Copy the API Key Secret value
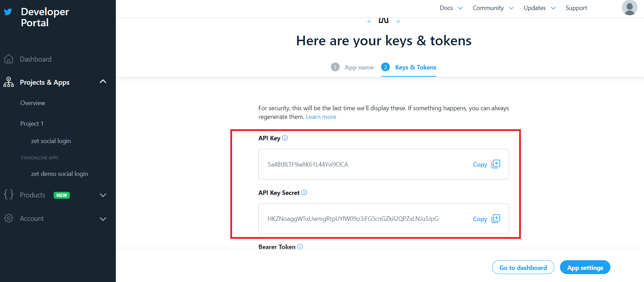The width and height of the screenshot is (644, 282). (x=486, y=219)
